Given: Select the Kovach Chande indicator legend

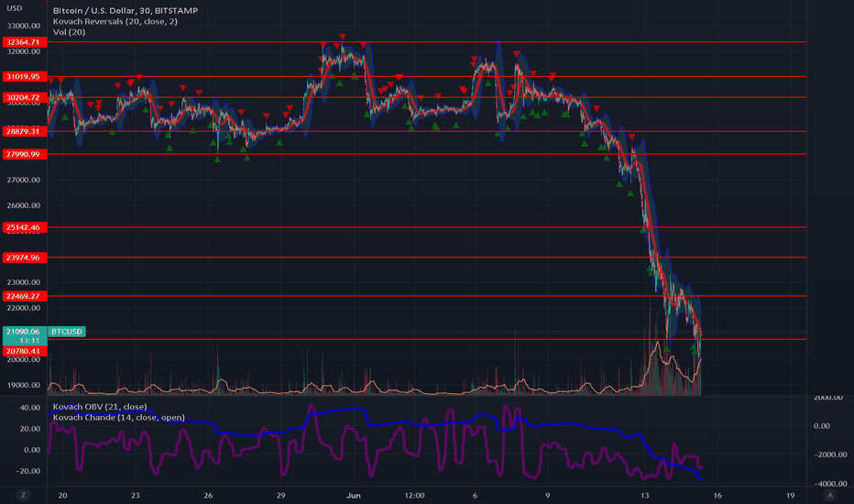Looking at the screenshot, I should (x=119, y=417).
